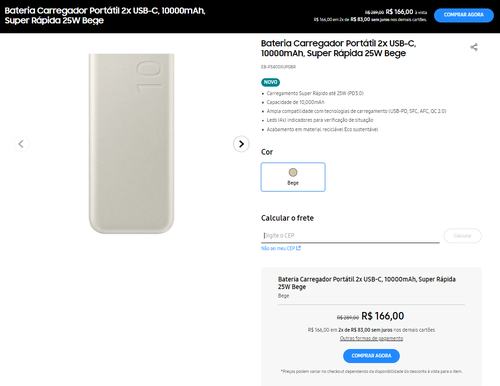Select the Bege color option box
Screen dimensions: 500x386
(293, 177)
